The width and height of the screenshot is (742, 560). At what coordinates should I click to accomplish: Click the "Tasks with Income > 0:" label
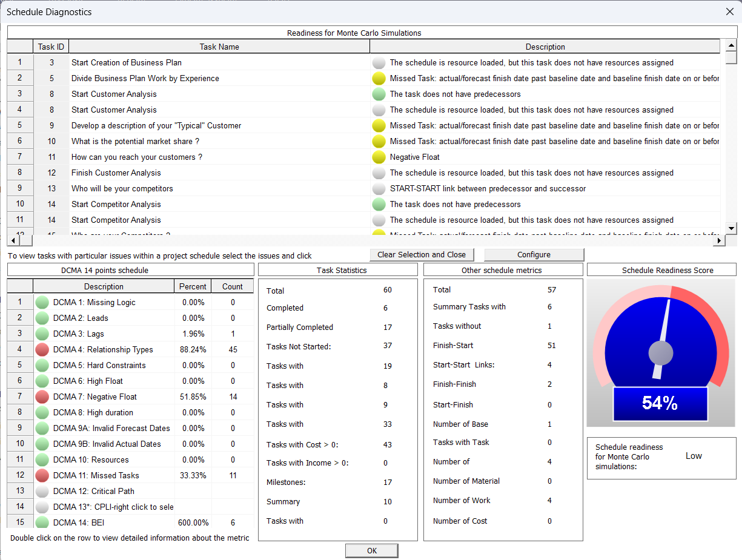pyautogui.click(x=308, y=463)
